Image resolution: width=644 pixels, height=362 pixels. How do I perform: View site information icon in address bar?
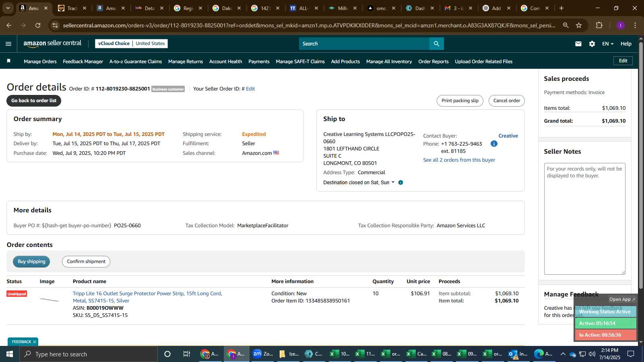tap(55, 25)
